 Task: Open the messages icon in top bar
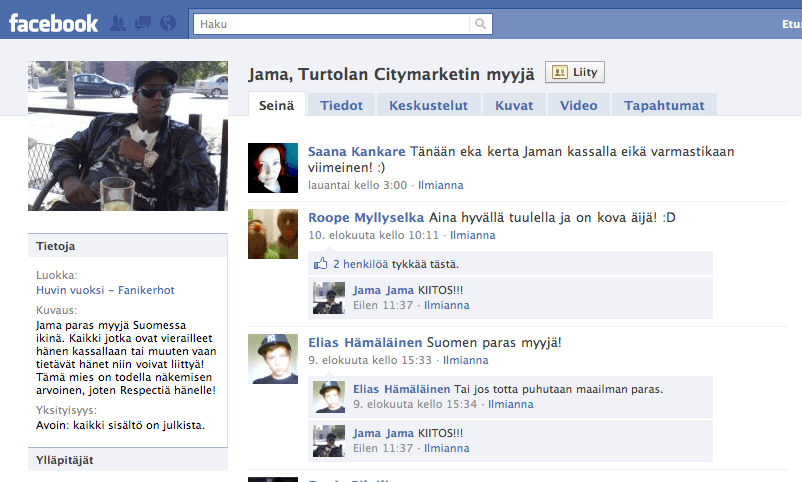(x=143, y=23)
